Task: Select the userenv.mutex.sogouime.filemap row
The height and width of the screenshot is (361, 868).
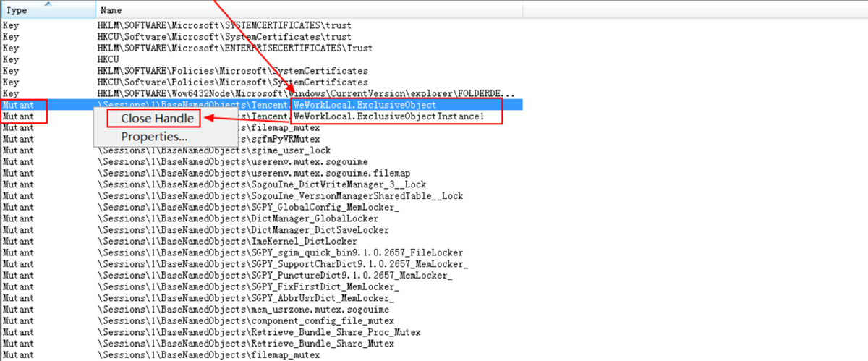Action: 260,174
